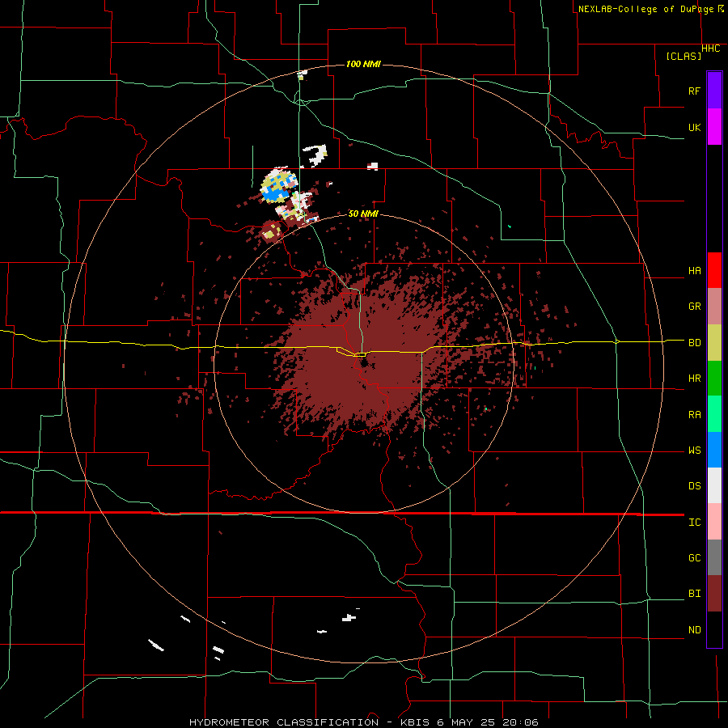Click the BD legend label

[694, 343]
